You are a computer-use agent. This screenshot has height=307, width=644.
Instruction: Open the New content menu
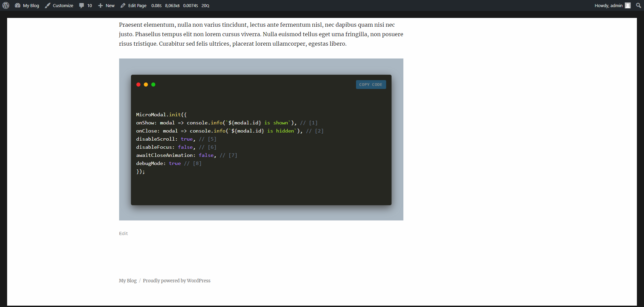pos(106,5)
